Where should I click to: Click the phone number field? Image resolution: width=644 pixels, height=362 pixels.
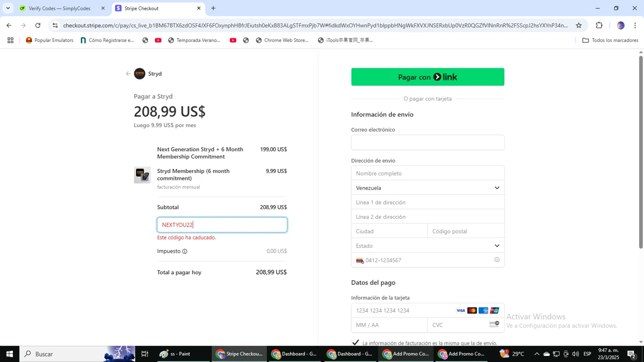coord(428,260)
